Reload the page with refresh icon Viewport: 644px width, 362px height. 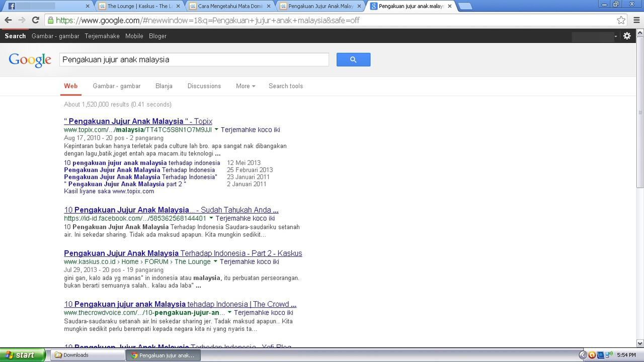[35, 20]
